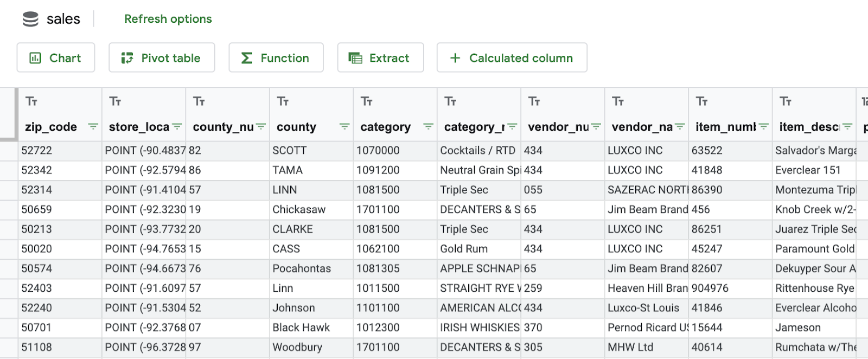This screenshot has height=359, width=868.
Task: Open the category column filter menu
Action: click(x=429, y=127)
